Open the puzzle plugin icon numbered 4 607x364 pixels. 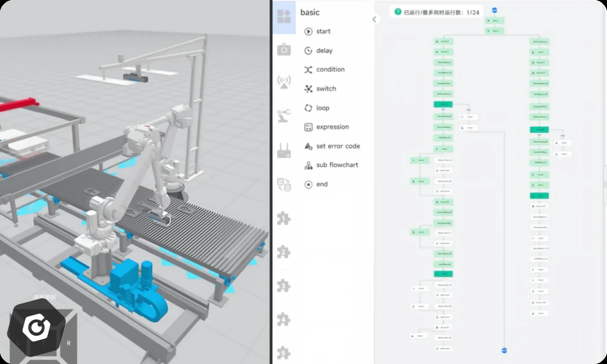coord(284,319)
